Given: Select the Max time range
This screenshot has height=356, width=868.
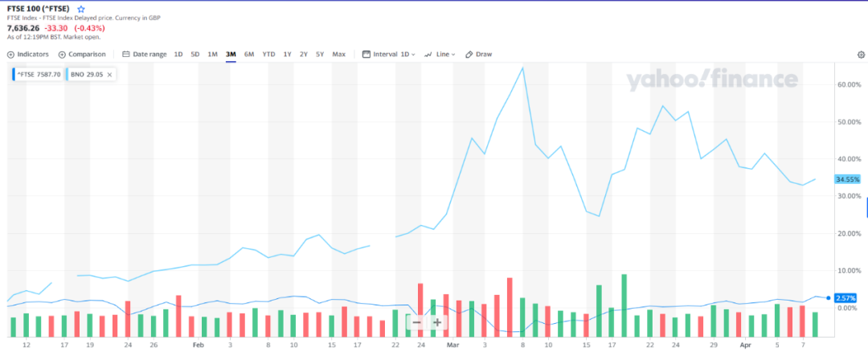Looking at the screenshot, I should [x=339, y=55].
